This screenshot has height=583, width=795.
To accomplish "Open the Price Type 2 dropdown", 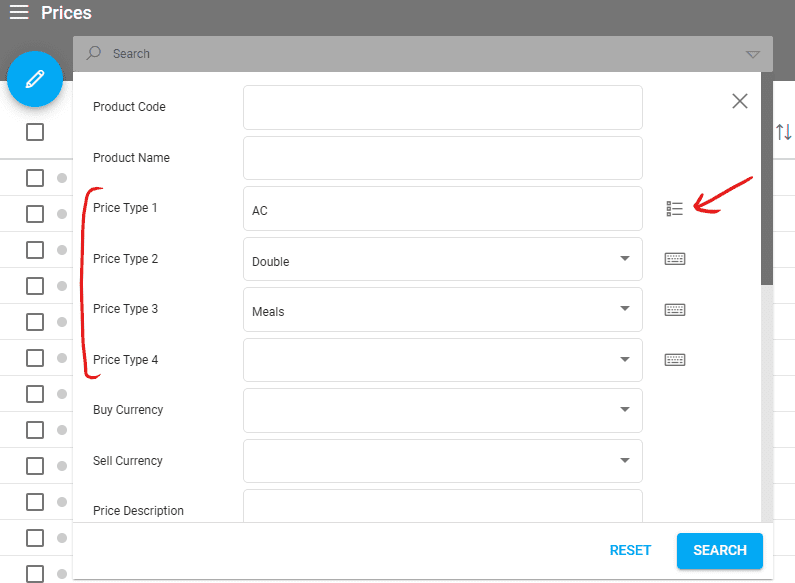I will [443, 259].
